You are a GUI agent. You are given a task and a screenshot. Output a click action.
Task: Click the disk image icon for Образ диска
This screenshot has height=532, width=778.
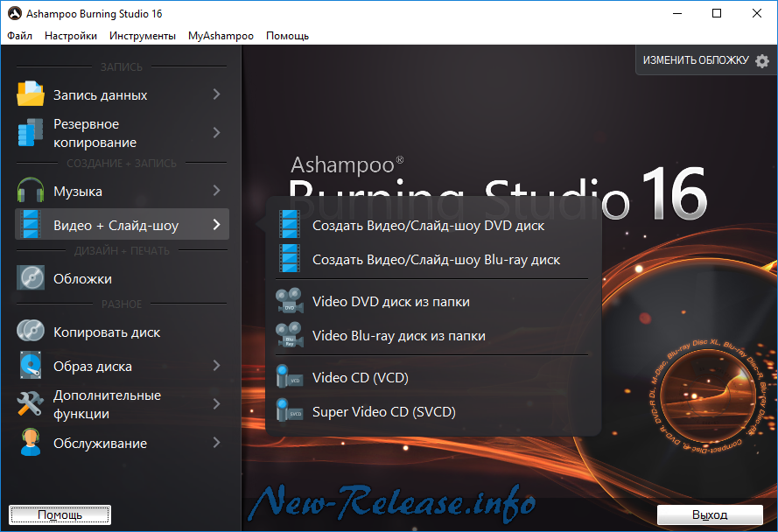tap(31, 365)
